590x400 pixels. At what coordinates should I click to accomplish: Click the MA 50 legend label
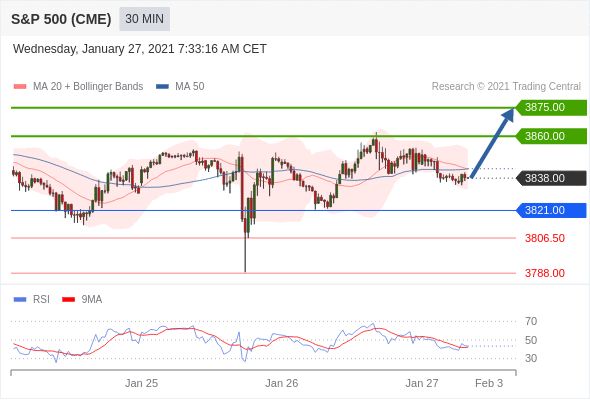[x=190, y=87]
